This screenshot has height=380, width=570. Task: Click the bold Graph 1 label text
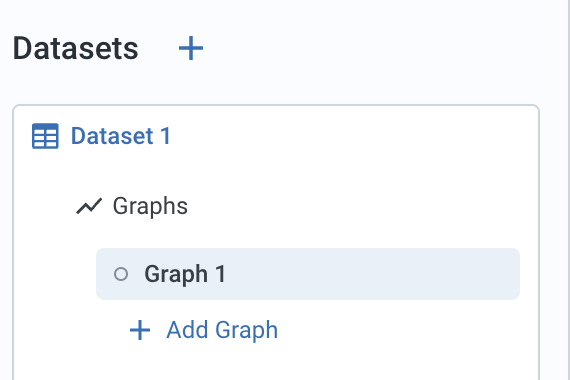(x=185, y=274)
